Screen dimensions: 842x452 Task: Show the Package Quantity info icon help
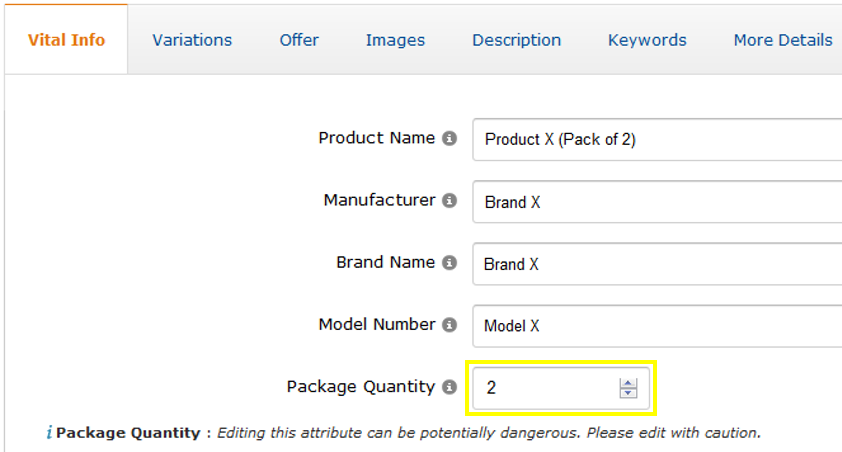click(x=450, y=387)
